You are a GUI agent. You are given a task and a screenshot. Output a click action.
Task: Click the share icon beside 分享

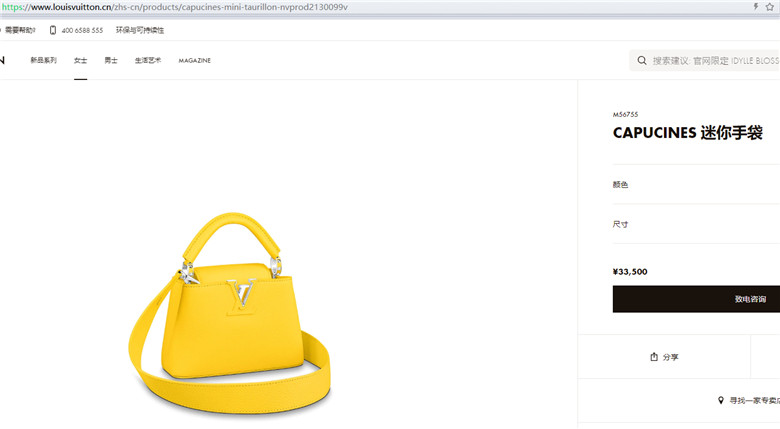coord(654,357)
